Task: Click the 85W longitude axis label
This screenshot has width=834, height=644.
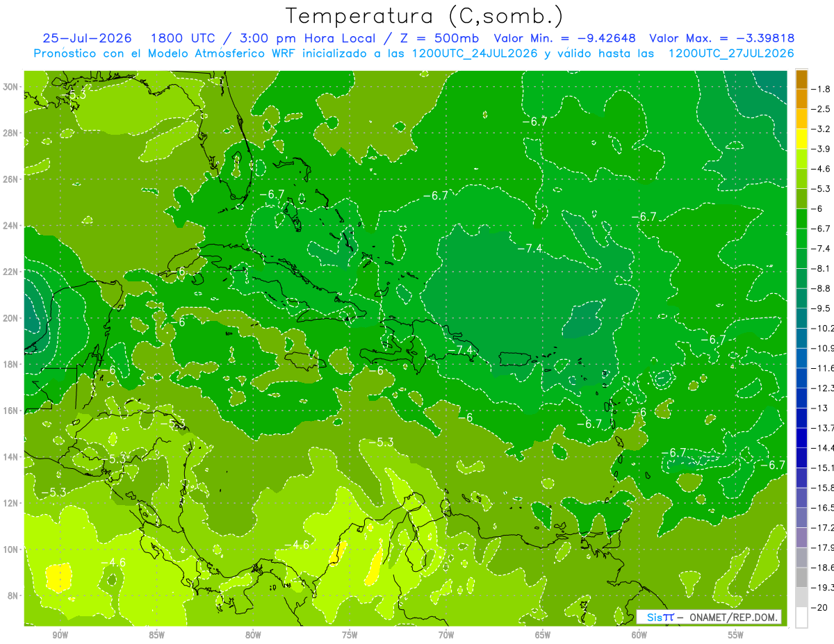Action: tap(156, 635)
